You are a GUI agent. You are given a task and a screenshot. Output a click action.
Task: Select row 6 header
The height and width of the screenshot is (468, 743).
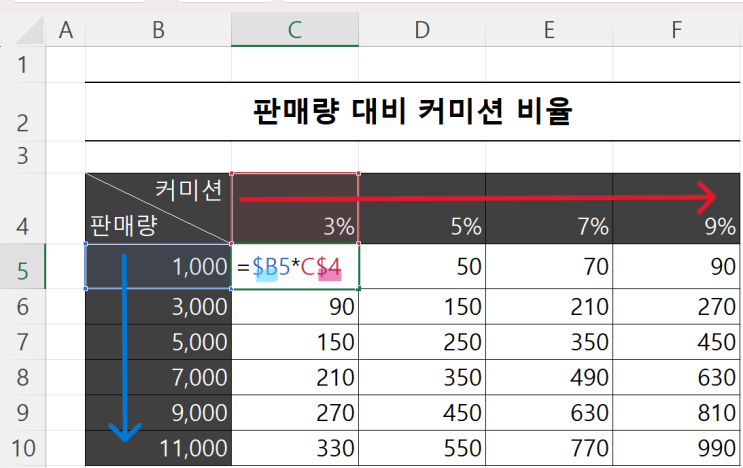[x=22, y=306]
